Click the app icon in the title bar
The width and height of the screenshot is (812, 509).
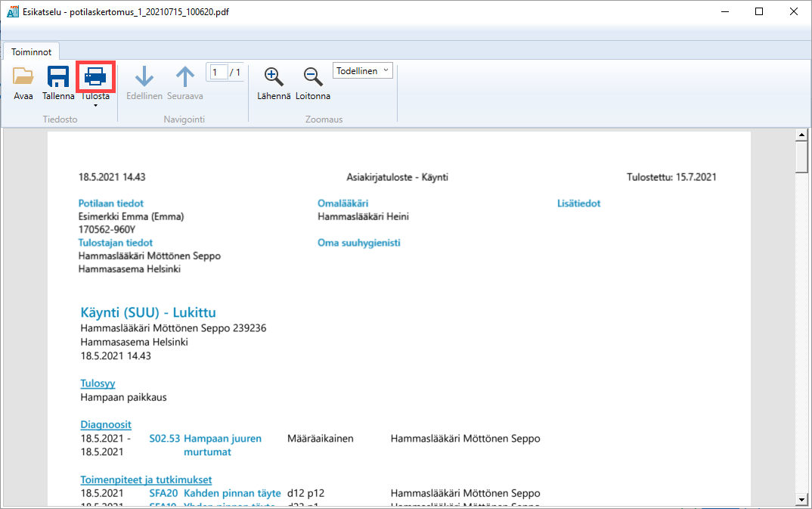point(12,11)
